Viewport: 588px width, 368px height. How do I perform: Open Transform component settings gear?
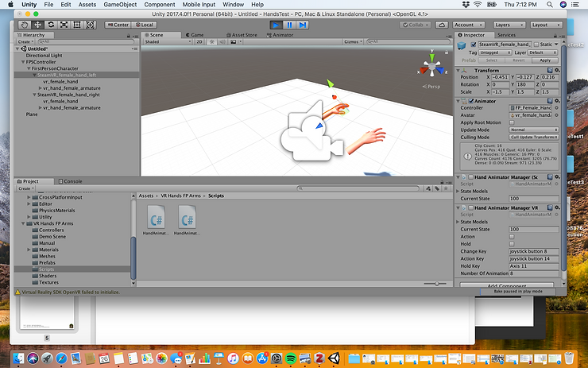click(x=557, y=70)
